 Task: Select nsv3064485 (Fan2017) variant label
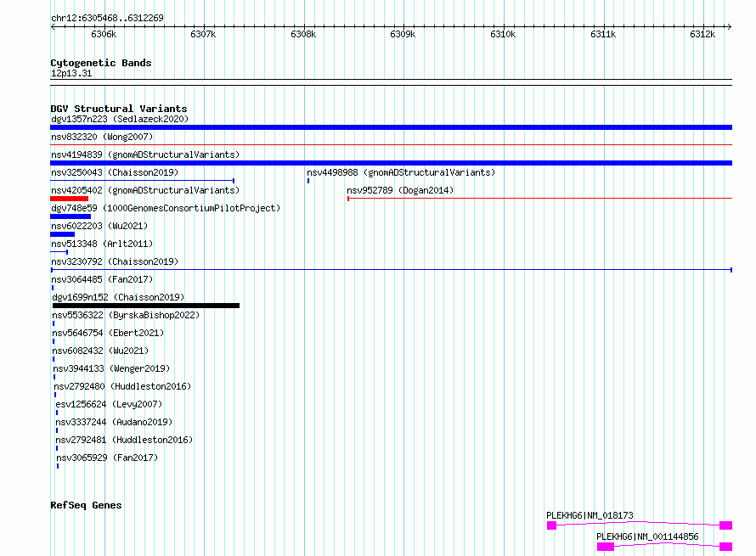(x=102, y=279)
